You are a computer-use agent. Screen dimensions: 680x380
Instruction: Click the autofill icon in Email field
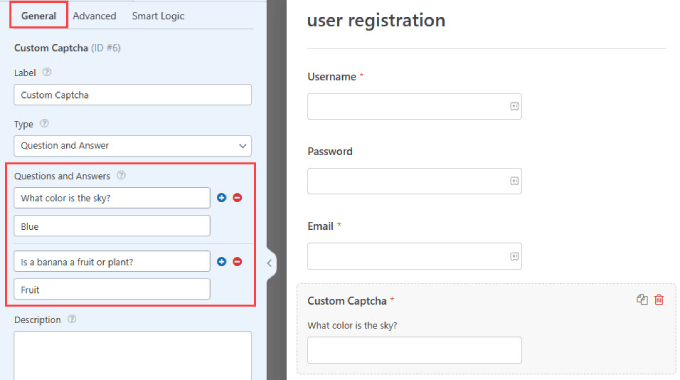(514, 256)
